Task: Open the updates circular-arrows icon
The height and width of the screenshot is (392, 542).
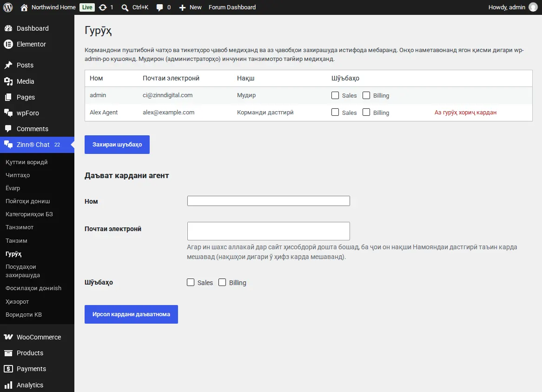Action: point(103,7)
